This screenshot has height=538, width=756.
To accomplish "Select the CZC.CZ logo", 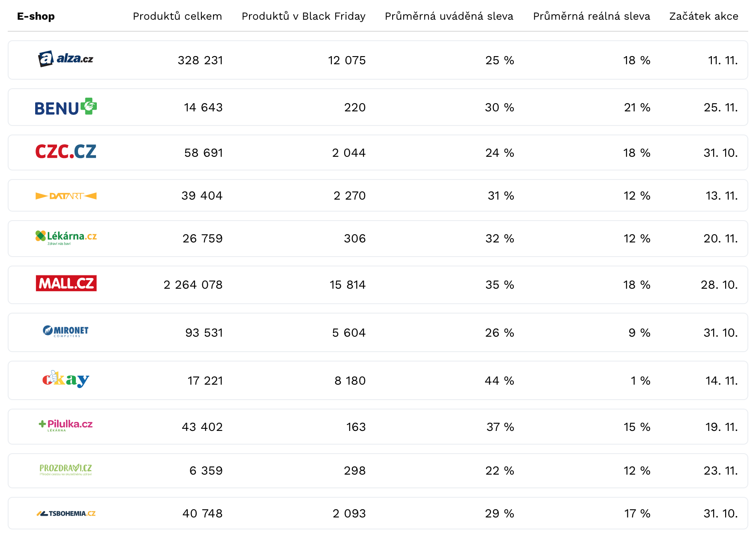I will tap(66, 152).
